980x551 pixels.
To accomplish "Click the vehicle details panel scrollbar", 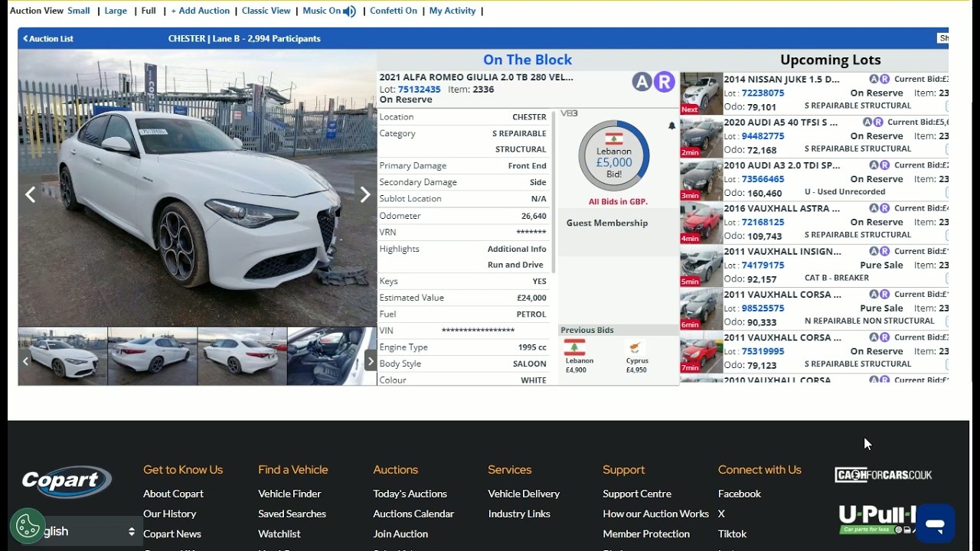I will pos(553,193).
